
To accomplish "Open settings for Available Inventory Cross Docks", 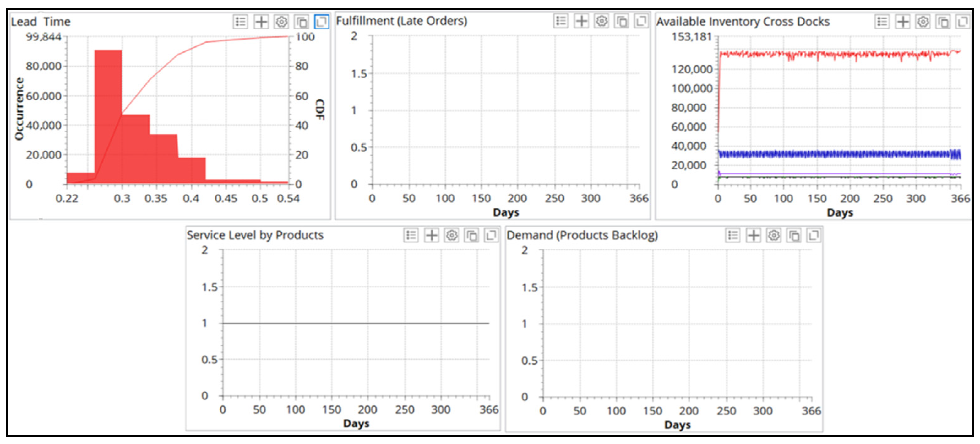I will coord(923,22).
